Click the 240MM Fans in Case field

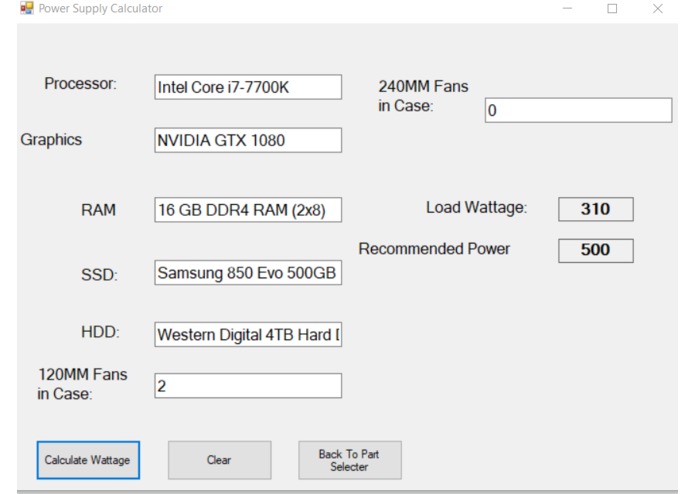(x=578, y=110)
